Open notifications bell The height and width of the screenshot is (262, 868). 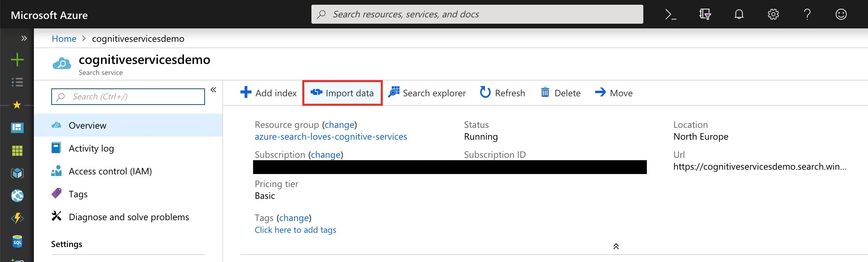point(739,15)
